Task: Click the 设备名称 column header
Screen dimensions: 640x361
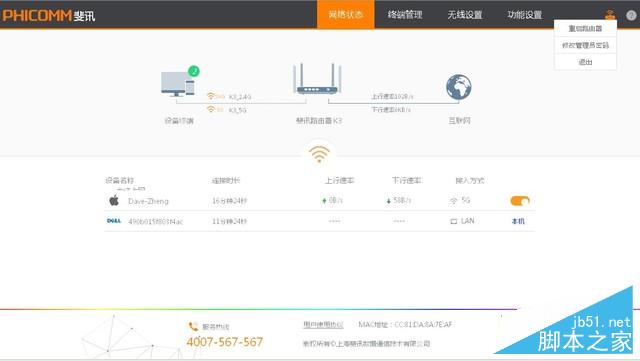Action: tap(120, 180)
